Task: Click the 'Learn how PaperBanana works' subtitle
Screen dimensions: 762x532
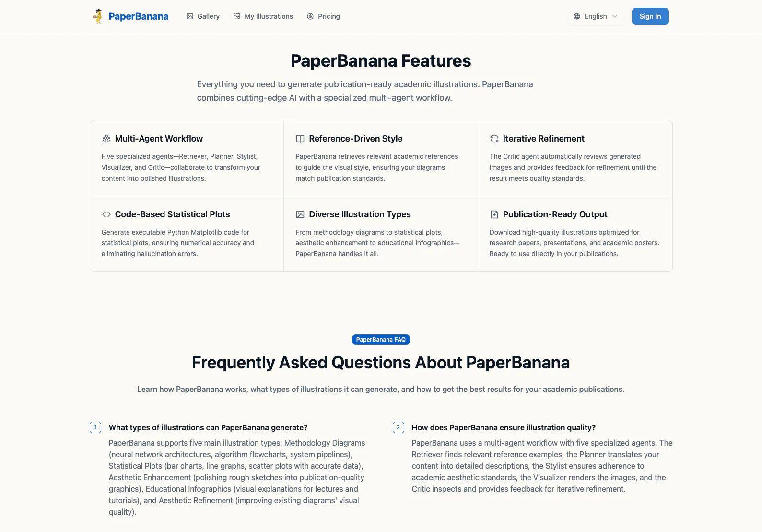Action: coord(381,389)
